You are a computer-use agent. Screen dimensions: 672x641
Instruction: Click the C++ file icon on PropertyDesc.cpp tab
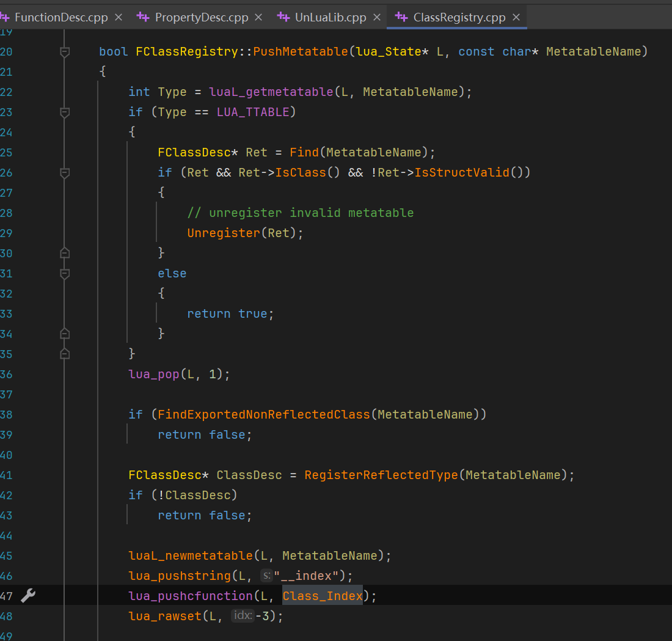[143, 17]
